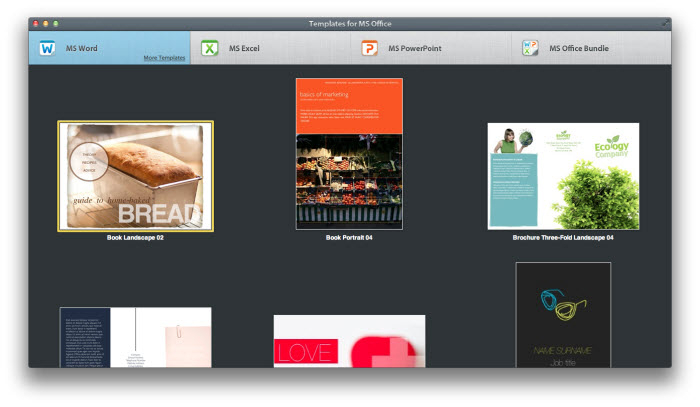Open the More Templates link
The width and height of the screenshot is (700, 407).
(x=164, y=58)
